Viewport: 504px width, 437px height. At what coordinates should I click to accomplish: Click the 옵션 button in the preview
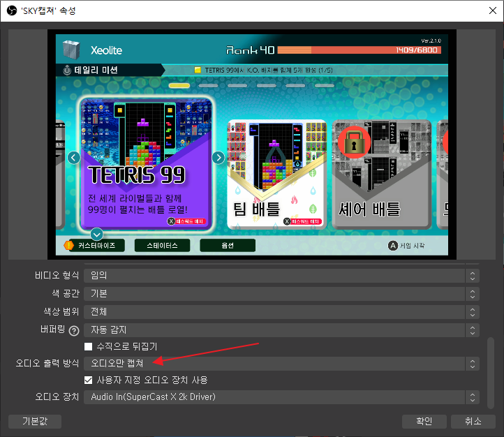tap(228, 246)
